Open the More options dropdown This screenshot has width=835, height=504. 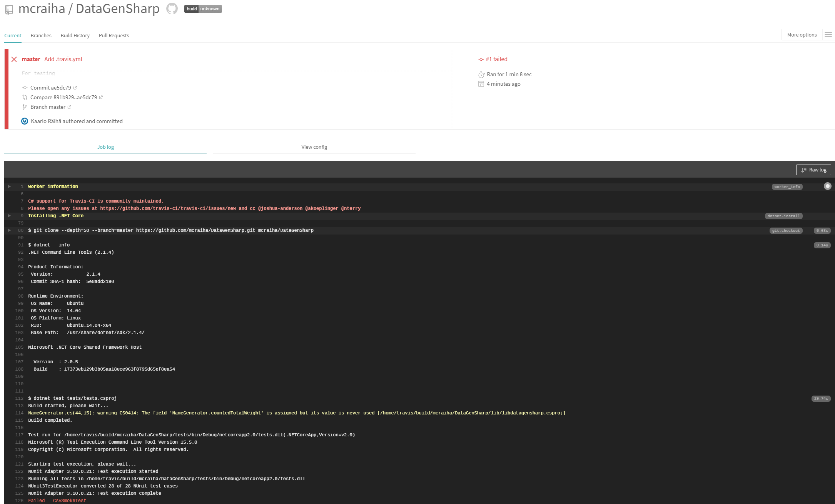[x=802, y=35]
